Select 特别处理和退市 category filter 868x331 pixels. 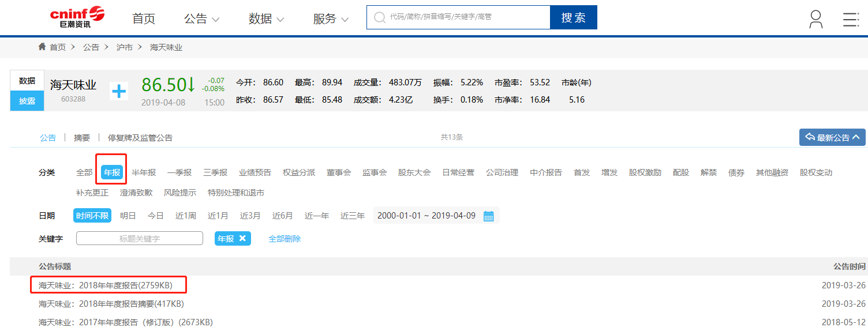236,193
